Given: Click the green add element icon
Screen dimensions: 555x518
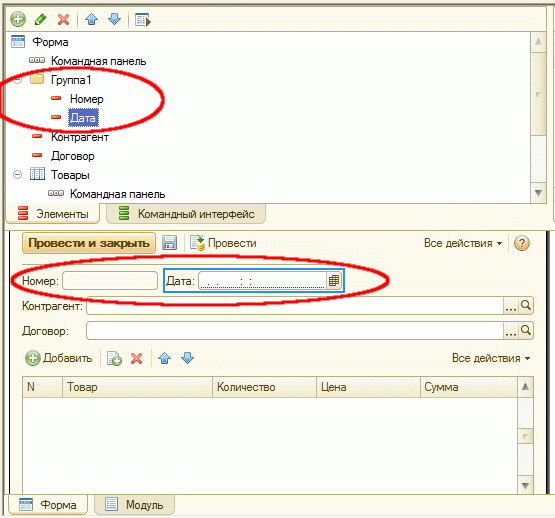Looking at the screenshot, I should tap(18, 19).
